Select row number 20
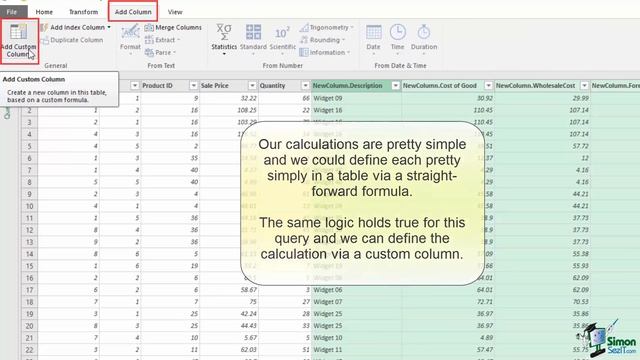Screen dimensions: 640x360 (29, 326)
